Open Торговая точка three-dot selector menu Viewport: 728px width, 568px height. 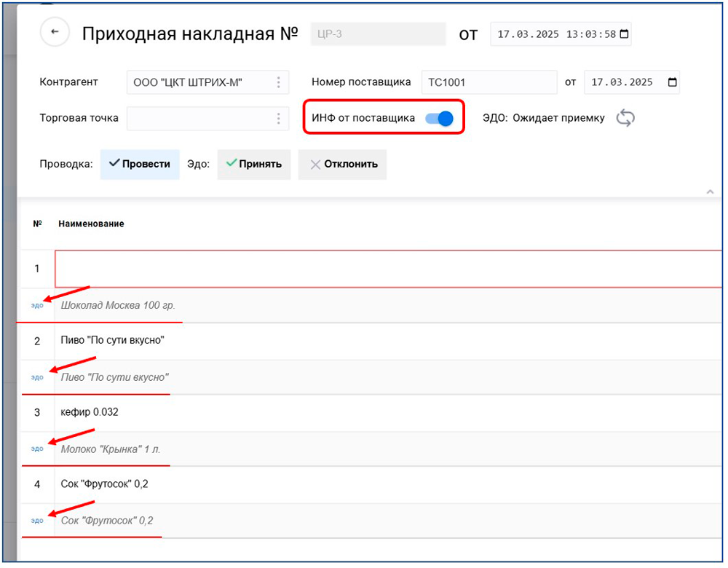pyautogui.click(x=278, y=119)
